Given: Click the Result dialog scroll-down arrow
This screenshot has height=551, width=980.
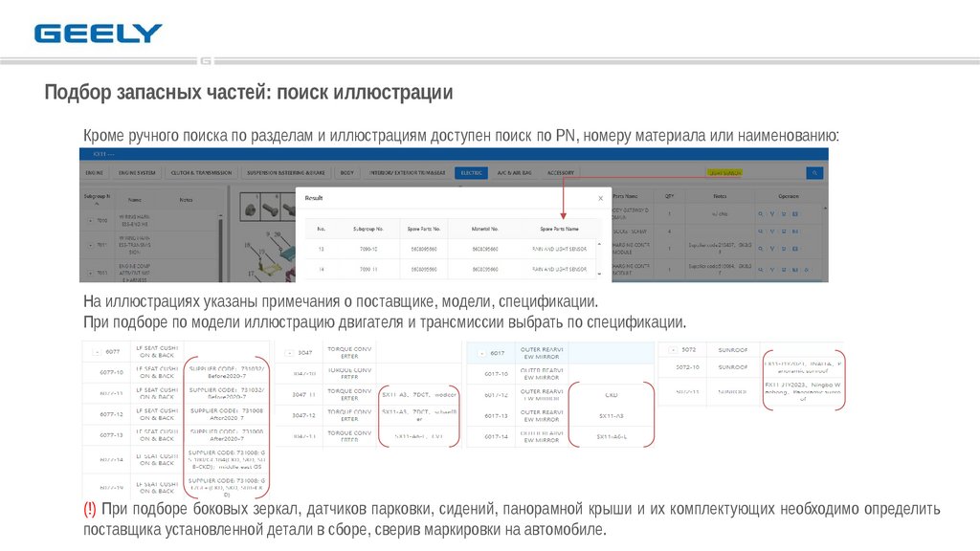Looking at the screenshot, I should [599, 274].
